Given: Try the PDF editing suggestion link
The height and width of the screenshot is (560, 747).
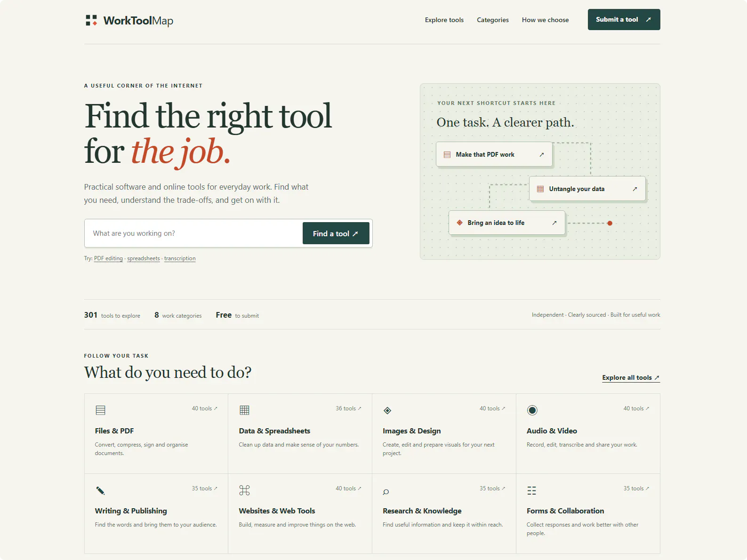Looking at the screenshot, I should [108, 258].
